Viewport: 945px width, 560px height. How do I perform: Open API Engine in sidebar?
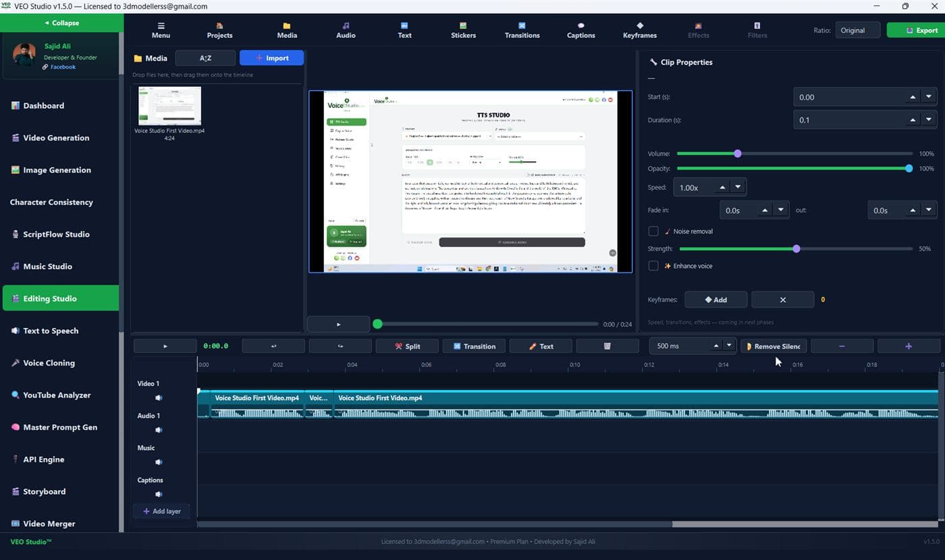click(61, 459)
